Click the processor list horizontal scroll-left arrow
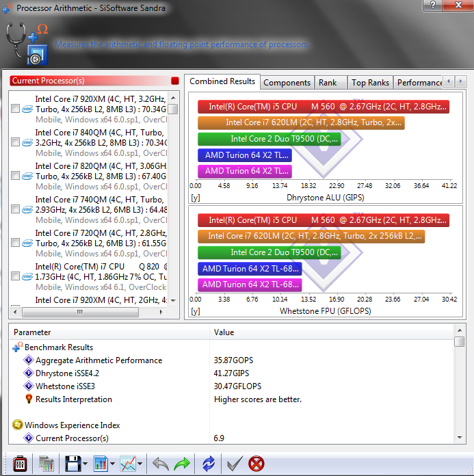This screenshot has height=476, width=474. 15,312
